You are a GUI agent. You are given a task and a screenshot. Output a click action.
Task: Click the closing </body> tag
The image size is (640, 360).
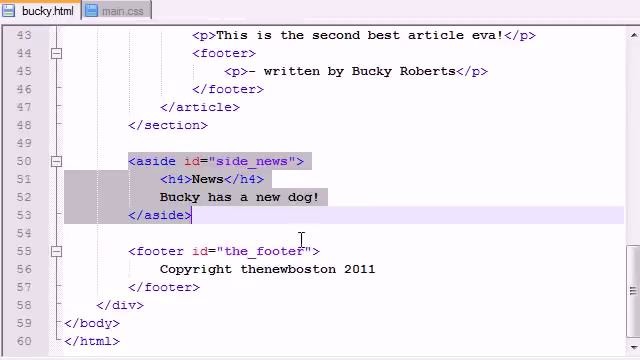92,323
